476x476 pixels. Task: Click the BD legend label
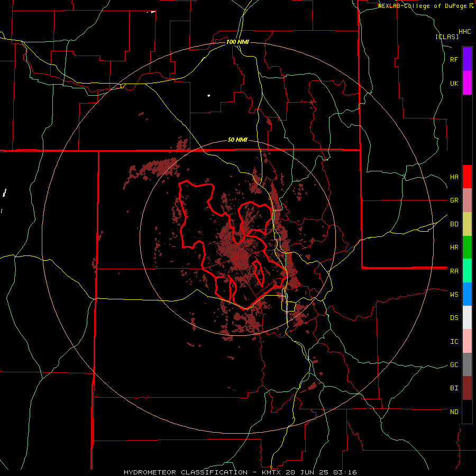pyautogui.click(x=454, y=224)
